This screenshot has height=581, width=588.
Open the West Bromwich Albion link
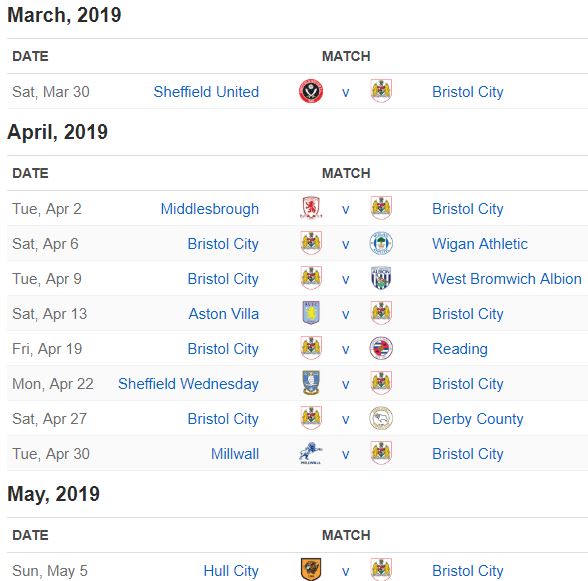[507, 279]
